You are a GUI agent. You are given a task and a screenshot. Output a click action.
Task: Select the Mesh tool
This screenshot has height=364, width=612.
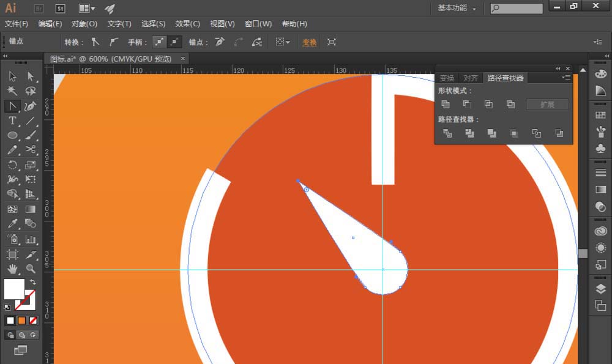click(12, 209)
